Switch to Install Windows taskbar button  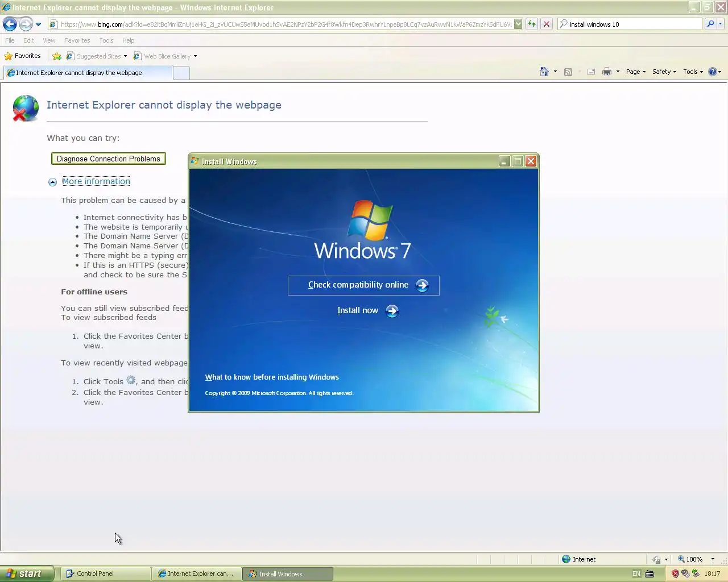tap(288, 574)
